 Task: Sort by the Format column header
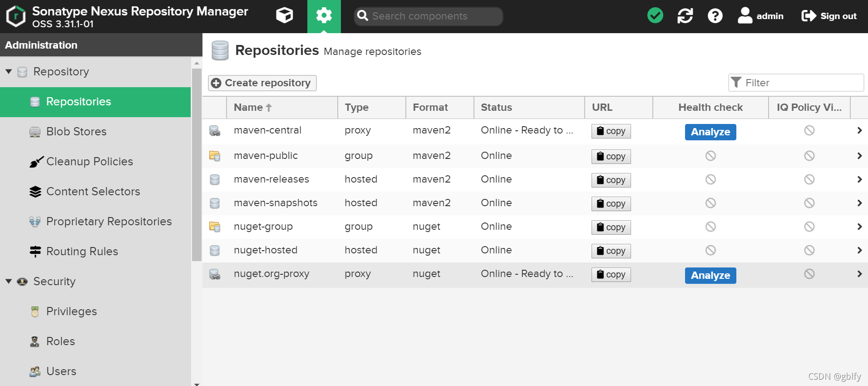440,108
